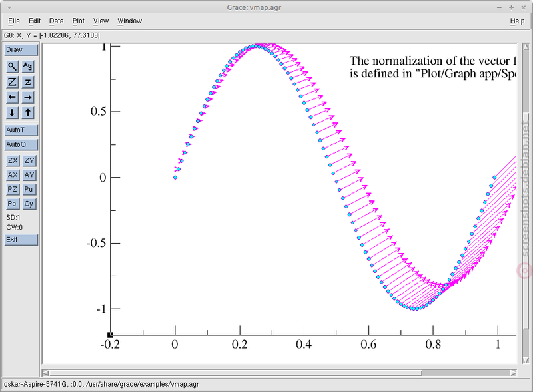Click the SD:1 stack depth label
The width and height of the screenshot is (533, 392).
pos(13,218)
